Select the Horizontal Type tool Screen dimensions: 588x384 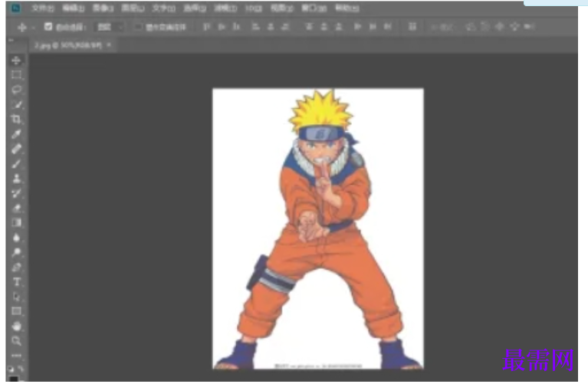point(16,281)
